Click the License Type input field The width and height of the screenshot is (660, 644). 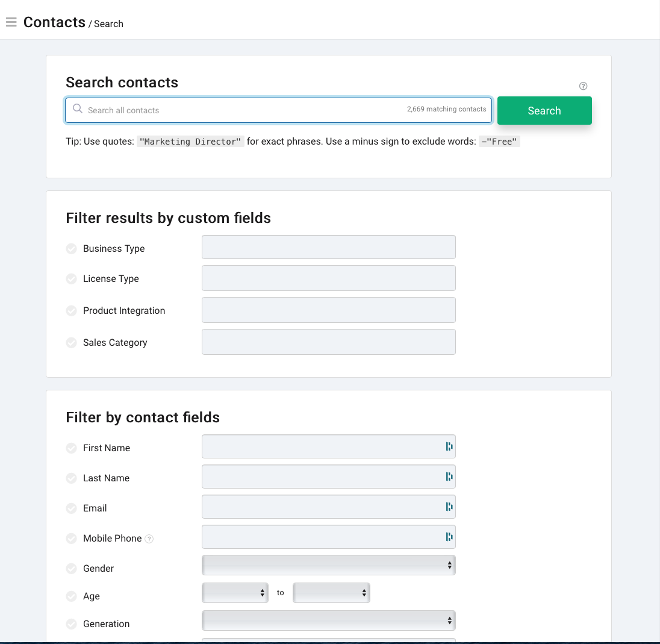[329, 278]
